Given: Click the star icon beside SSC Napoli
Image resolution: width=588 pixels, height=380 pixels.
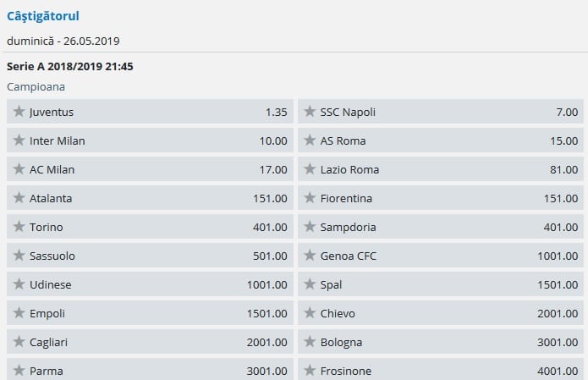Looking at the screenshot, I should click(310, 112).
